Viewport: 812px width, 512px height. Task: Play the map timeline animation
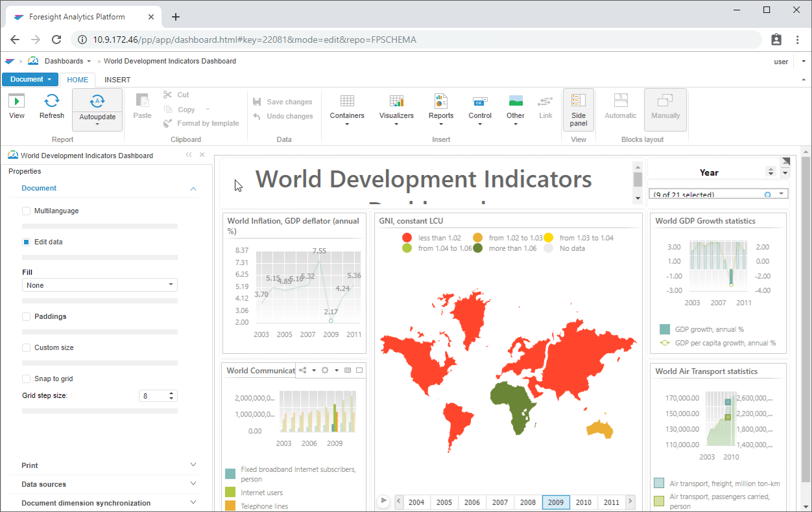coord(383,501)
